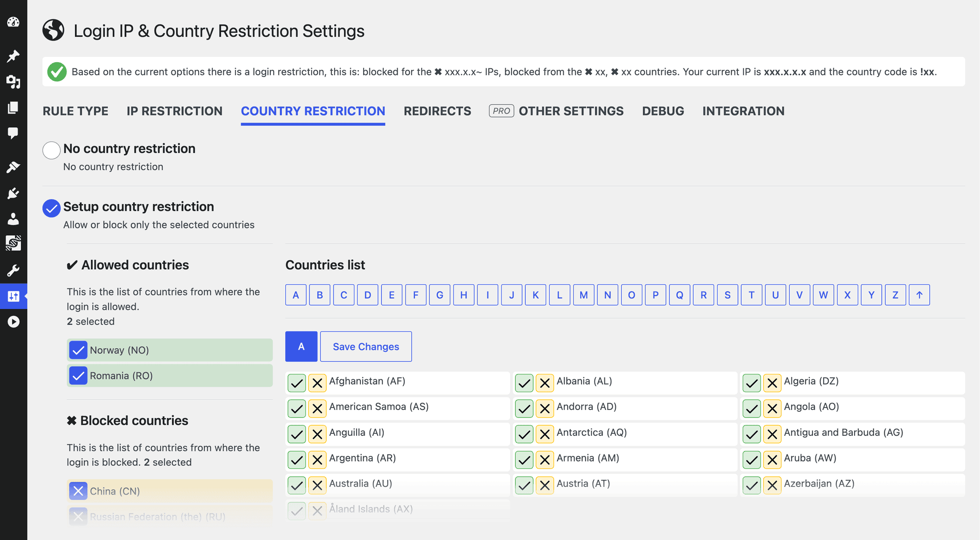Uncheck Romania (RO) in allowed countries
This screenshot has height=540, width=980.
pos(78,375)
